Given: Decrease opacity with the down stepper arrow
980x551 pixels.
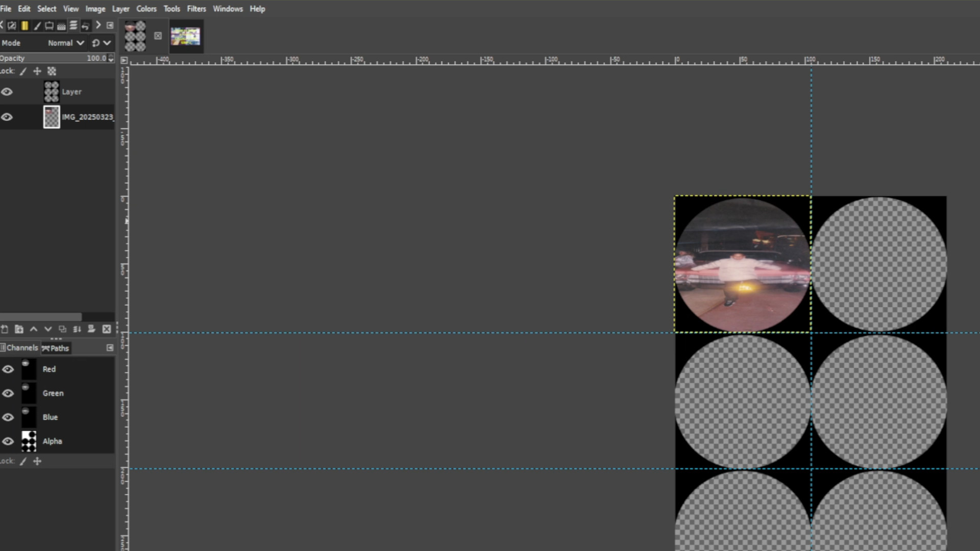Looking at the screenshot, I should click(111, 60).
